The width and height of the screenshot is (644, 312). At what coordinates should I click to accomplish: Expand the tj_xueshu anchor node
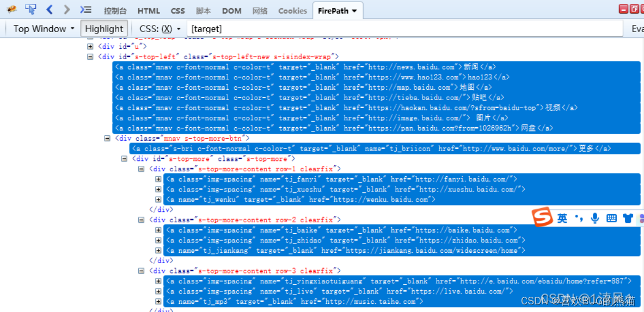tap(158, 189)
